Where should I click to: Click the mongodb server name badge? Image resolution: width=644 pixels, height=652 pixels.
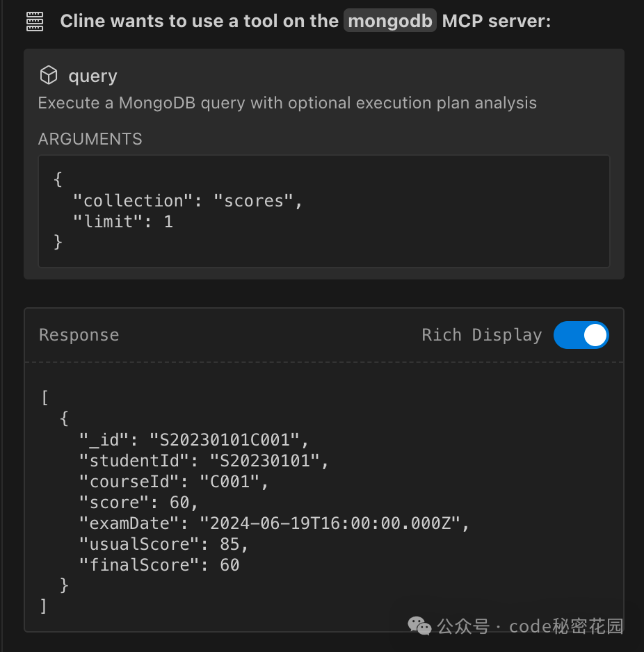tap(390, 21)
